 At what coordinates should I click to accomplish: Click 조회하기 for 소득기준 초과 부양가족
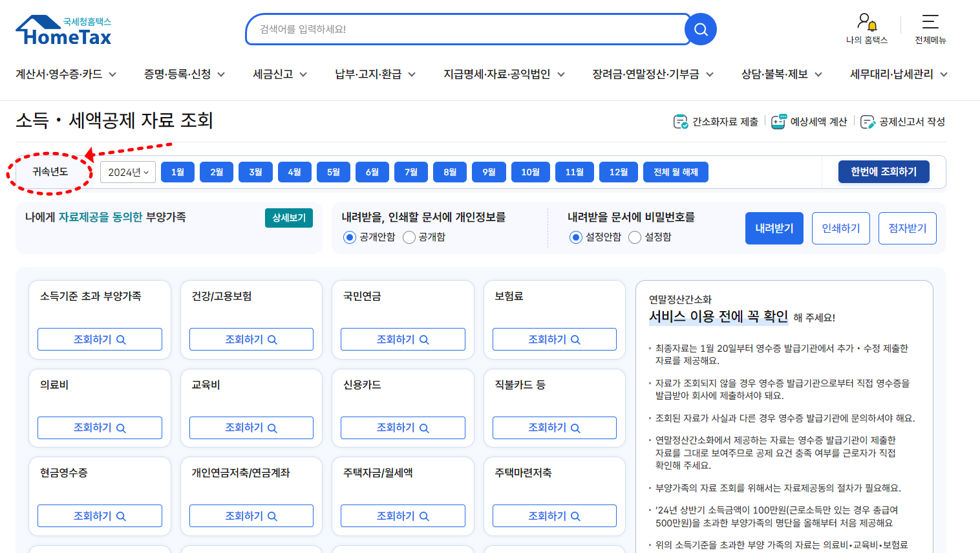(100, 340)
